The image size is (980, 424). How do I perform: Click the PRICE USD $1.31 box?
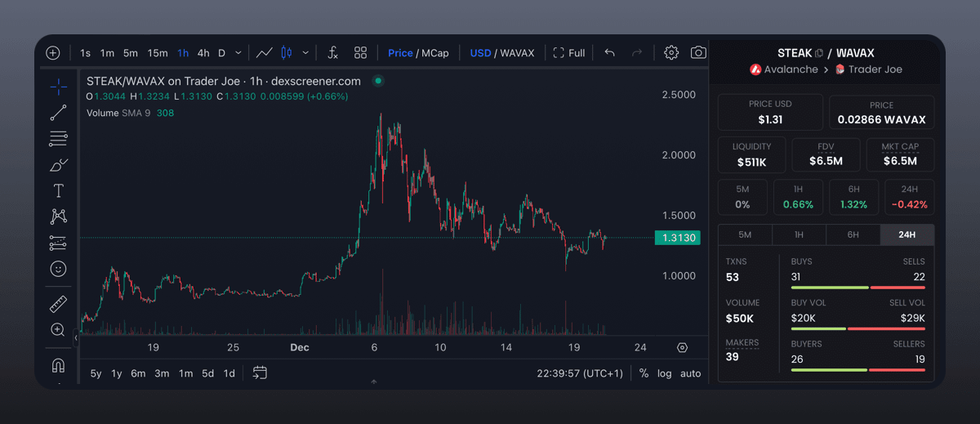[770, 113]
